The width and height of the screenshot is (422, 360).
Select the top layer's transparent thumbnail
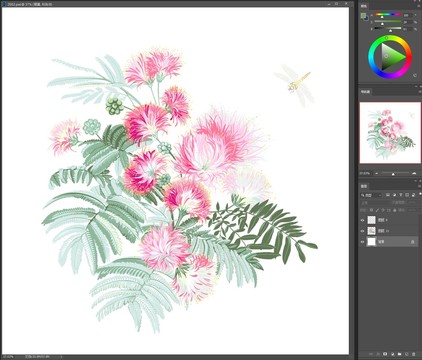click(x=371, y=220)
